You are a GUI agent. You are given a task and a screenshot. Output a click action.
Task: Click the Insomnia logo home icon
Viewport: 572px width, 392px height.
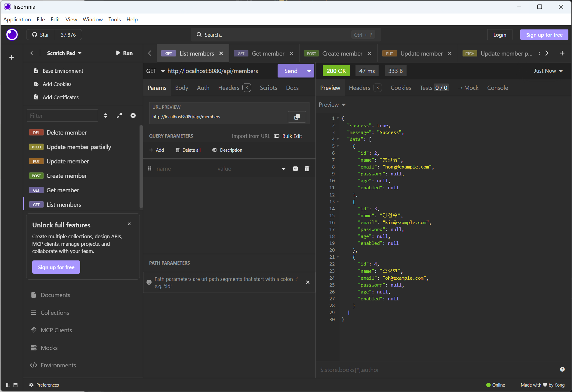pos(12,35)
